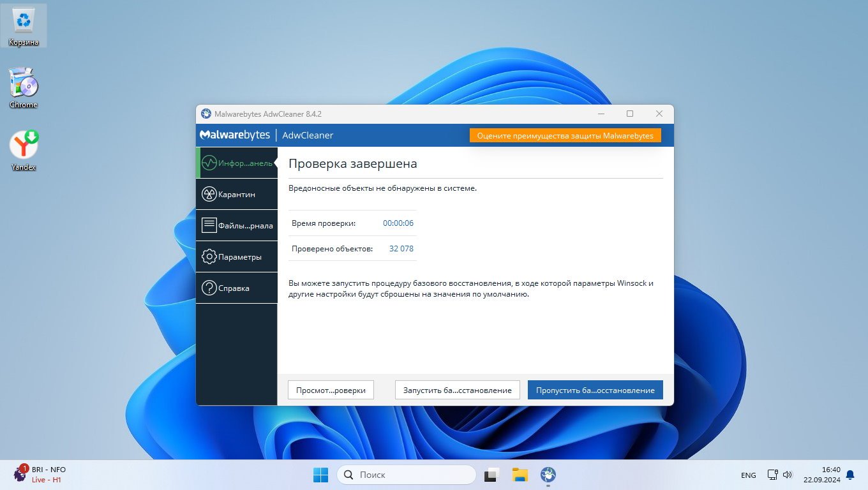
Task: Open the Корзина desktop icon
Action: click(x=24, y=26)
